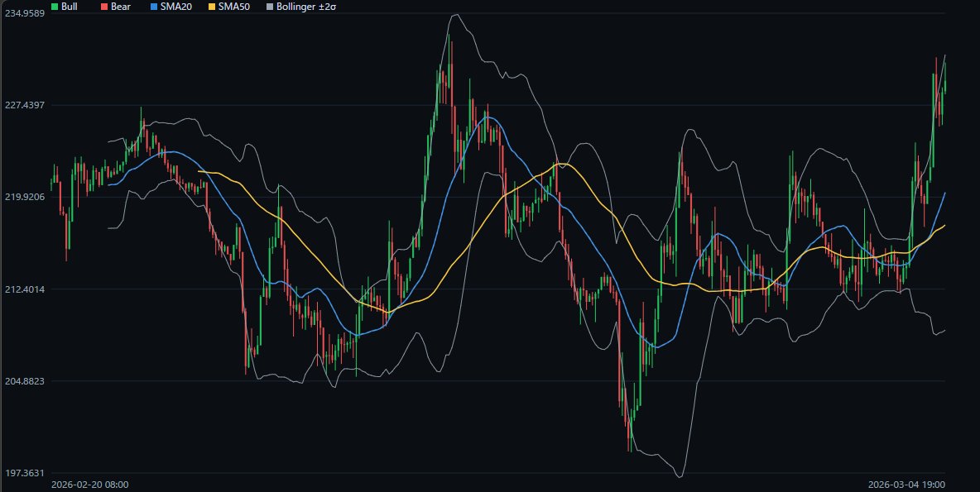
Task: Hide the SMA50 line via legend text
Action: click(234, 7)
